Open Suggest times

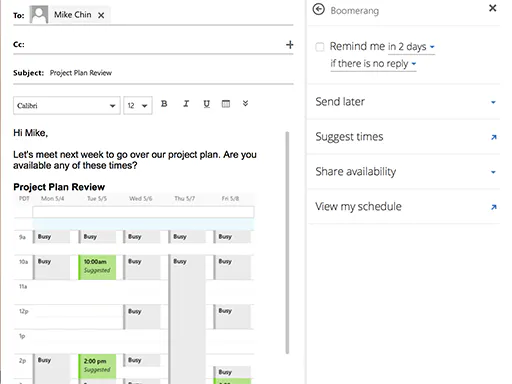tap(403, 137)
